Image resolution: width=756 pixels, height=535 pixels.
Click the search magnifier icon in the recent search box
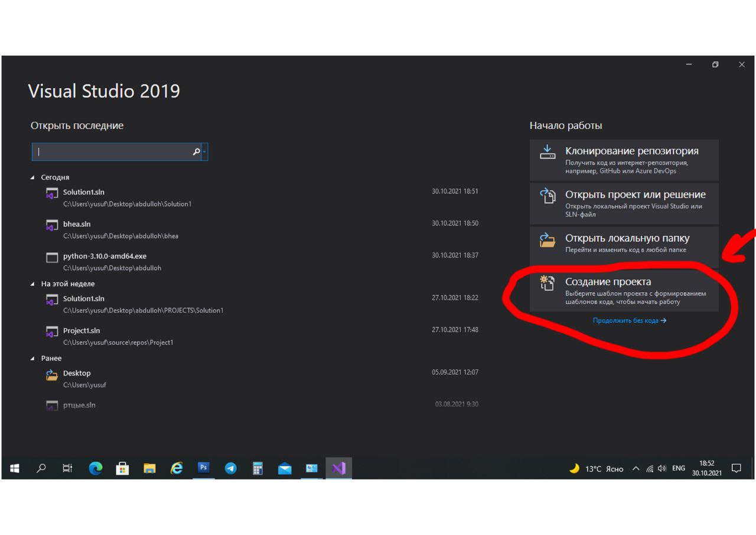[196, 152]
